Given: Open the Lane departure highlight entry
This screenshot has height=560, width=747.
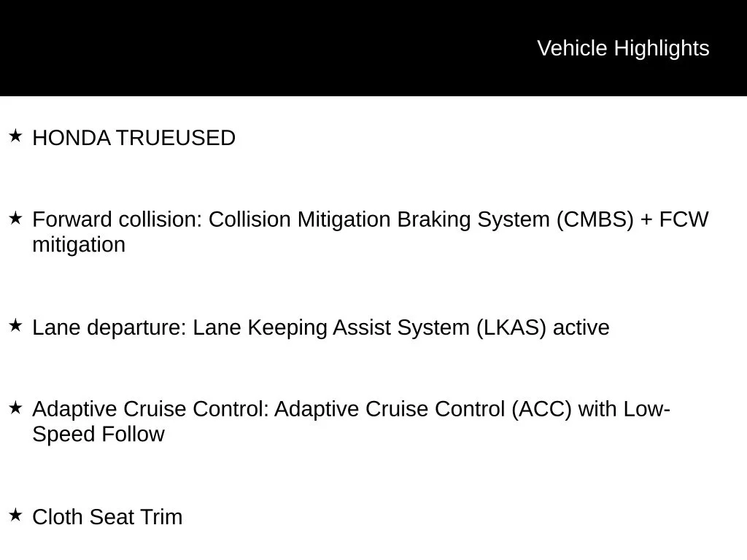Looking at the screenshot, I should coord(321,327).
